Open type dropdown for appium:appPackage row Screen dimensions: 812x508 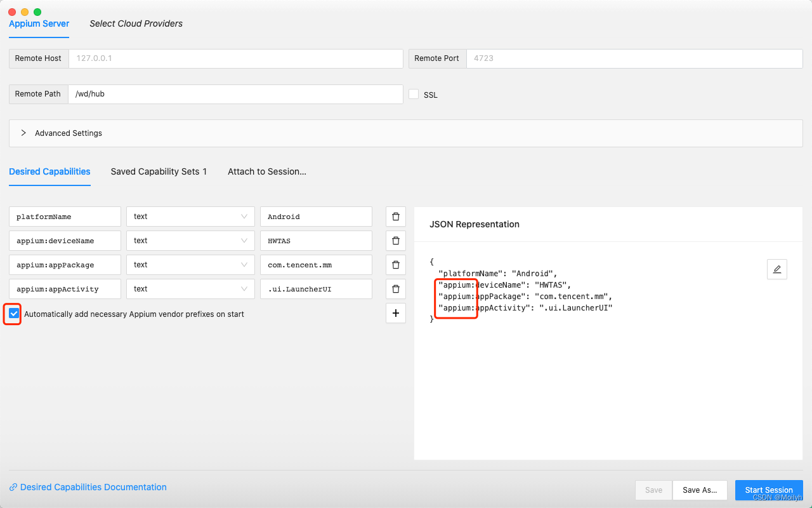(190, 265)
